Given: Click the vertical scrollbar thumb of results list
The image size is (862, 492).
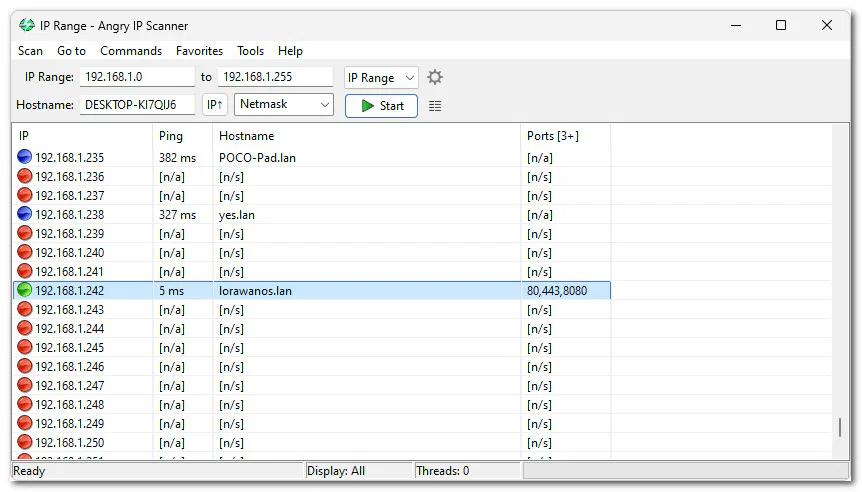Looking at the screenshot, I should (840, 428).
